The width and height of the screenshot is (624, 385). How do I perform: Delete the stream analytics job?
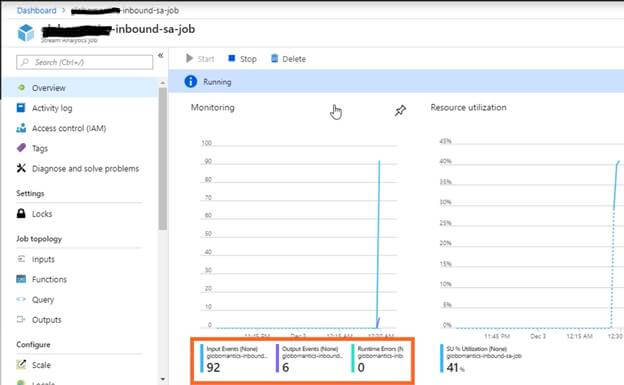click(x=288, y=59)
